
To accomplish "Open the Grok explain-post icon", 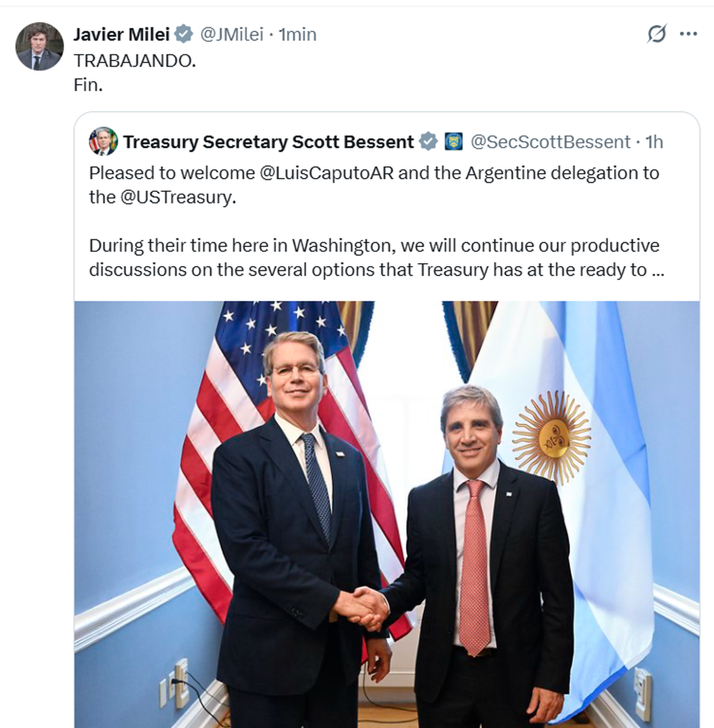I will coord(657,34).
